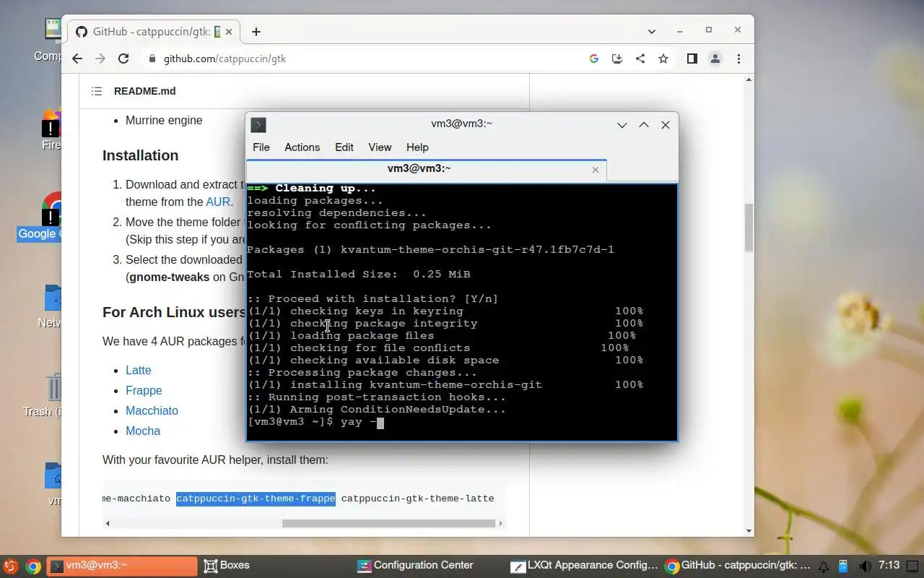Toggle Chrome side panel

(692, 59)
